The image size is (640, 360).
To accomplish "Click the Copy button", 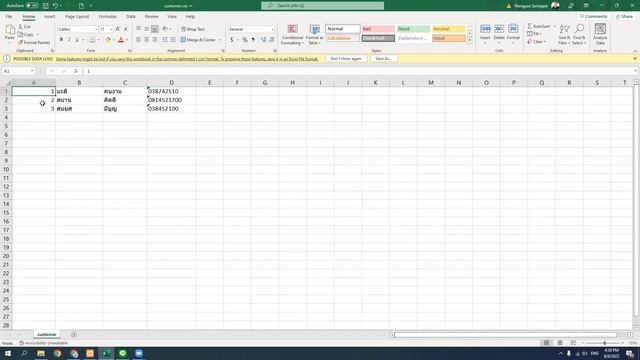I will click(x=26, y=35).
